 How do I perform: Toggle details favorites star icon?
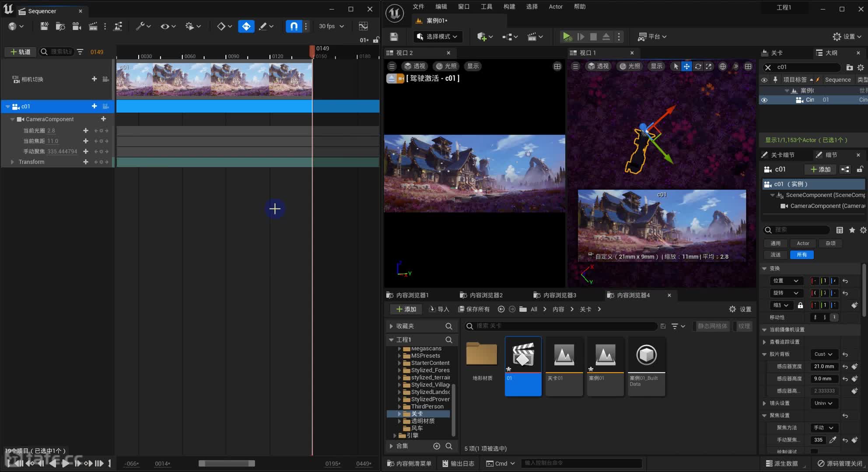(x=852, y=230)
